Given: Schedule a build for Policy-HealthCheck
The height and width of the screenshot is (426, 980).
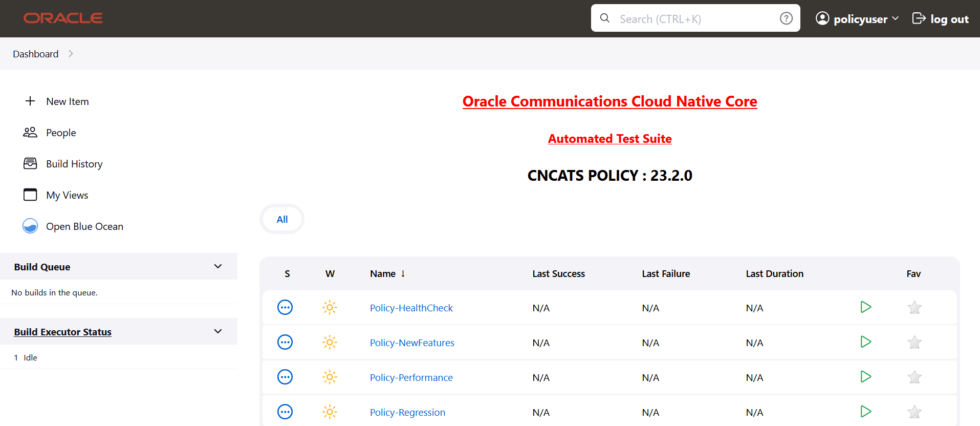Looking at the screenshot, I should pos(866,307).
